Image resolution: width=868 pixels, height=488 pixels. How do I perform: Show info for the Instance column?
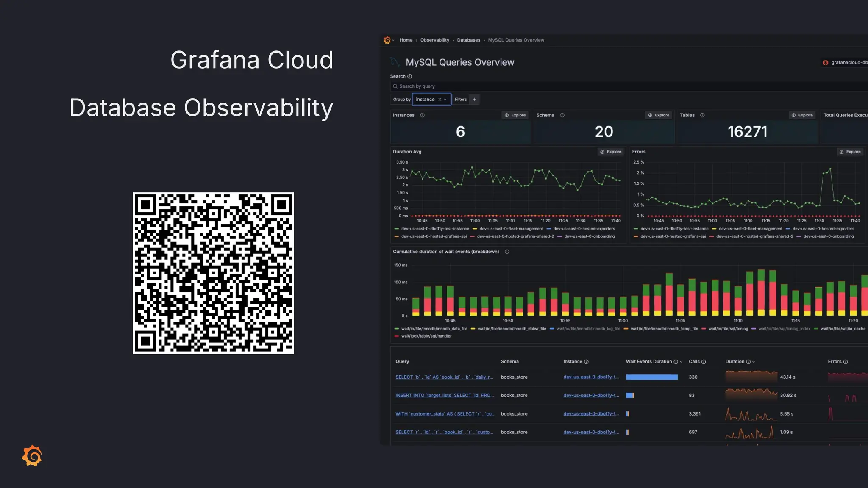(x=586, y=362)
